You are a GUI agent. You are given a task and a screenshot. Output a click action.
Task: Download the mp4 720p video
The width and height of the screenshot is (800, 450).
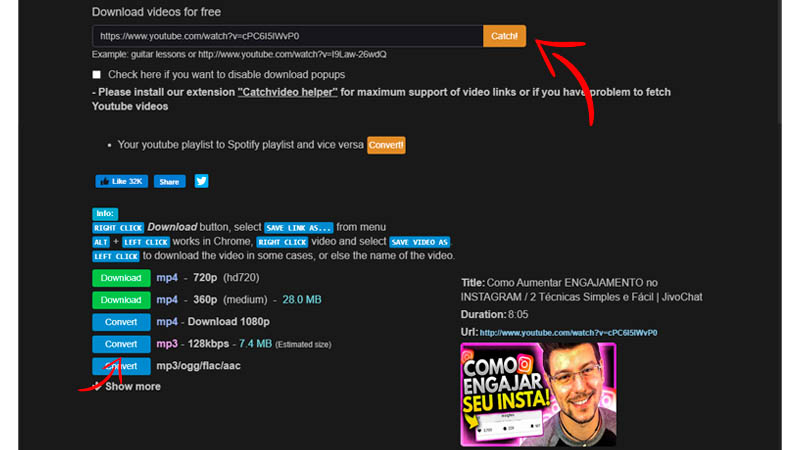[x=121, y=278]
